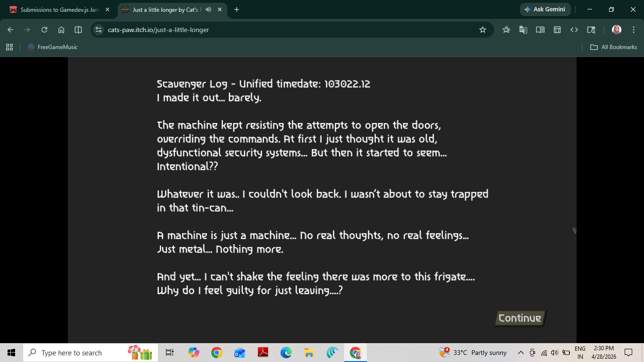
Task: Go to the browser home page icon
Action: (61, 30)
